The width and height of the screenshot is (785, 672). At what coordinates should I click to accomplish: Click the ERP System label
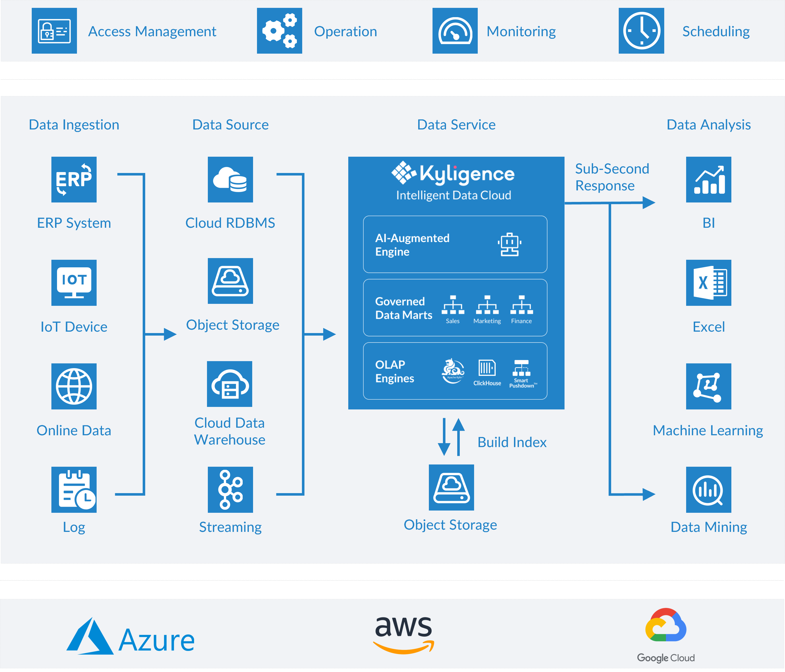pyautogui.click(x=74, y=223)
